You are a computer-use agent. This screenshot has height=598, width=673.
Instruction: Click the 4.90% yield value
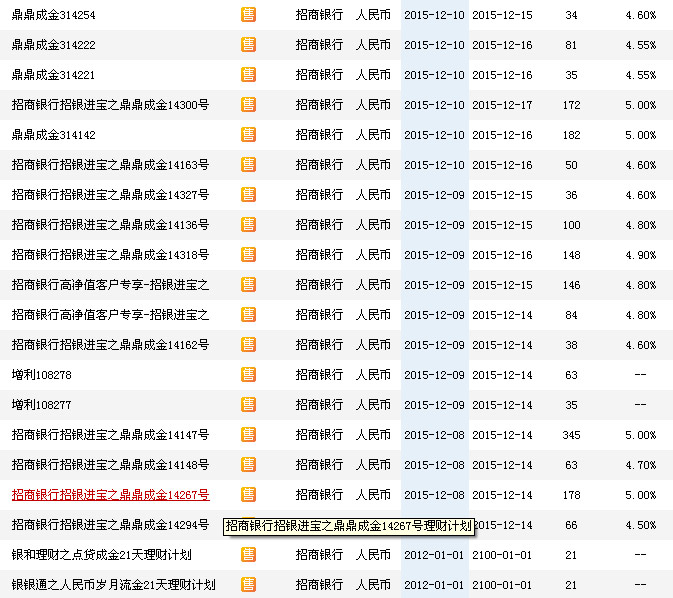point(640,255)
